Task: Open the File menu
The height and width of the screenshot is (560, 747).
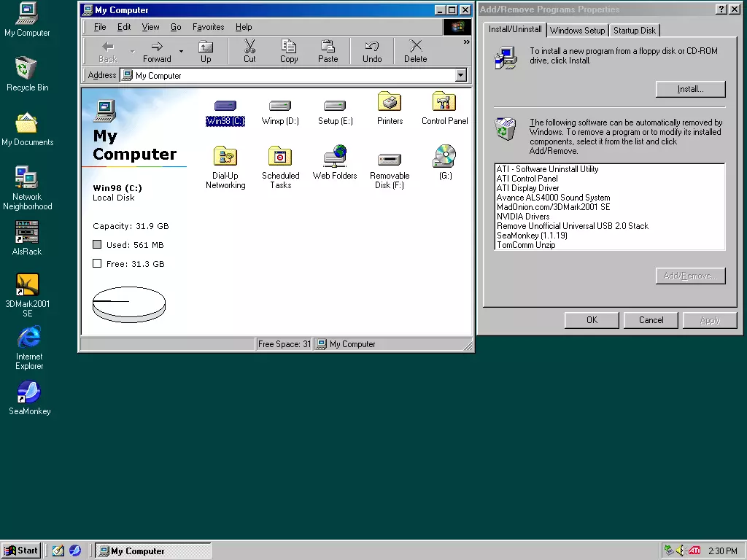Action: click(100, 27)
